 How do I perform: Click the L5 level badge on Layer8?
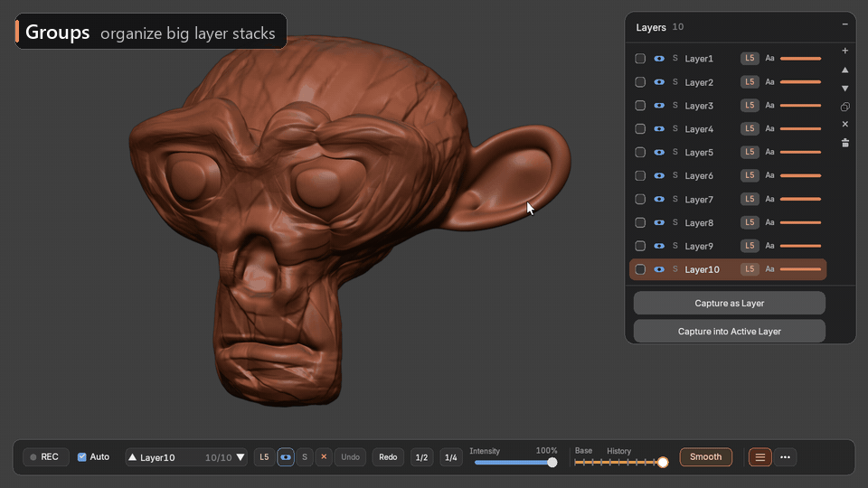click(750, 222)
